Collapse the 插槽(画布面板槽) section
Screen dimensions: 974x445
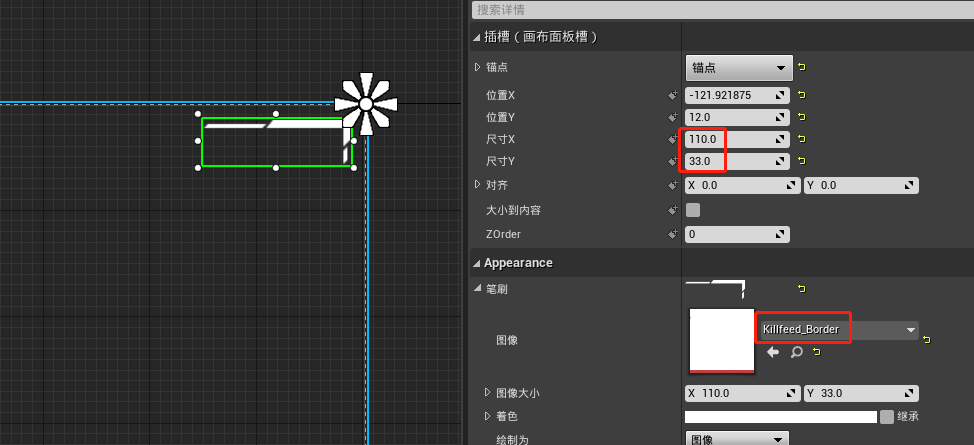point(476,37)
